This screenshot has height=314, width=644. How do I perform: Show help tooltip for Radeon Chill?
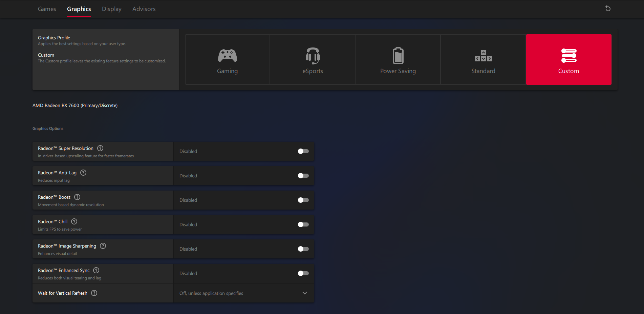coord(74,221)
